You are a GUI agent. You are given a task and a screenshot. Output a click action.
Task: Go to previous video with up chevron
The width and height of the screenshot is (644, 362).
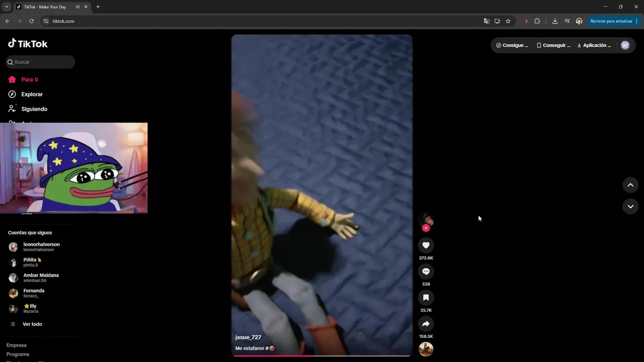(x=630, y=185)
